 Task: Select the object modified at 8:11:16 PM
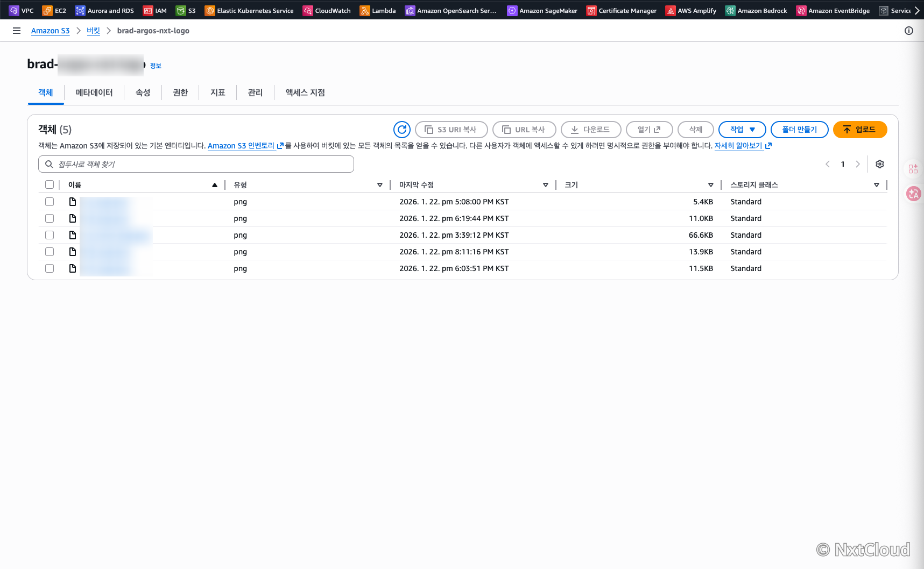[x=50, y=252]
